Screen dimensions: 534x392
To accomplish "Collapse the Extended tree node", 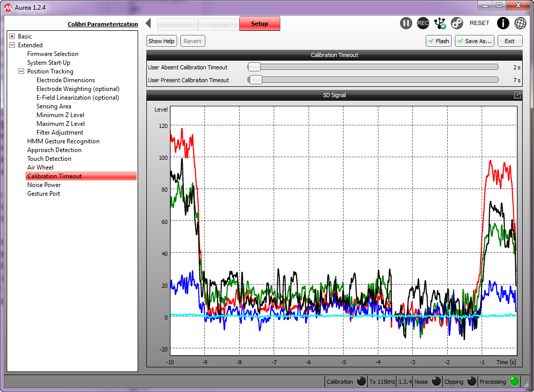I will pos(12,45).
